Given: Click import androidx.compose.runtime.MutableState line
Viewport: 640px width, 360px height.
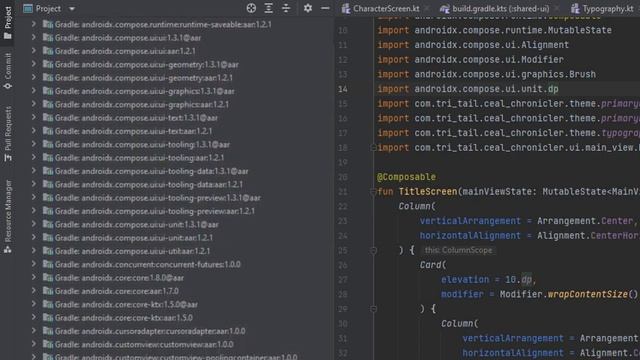Looking at the screenshot, I should point(494,30).
